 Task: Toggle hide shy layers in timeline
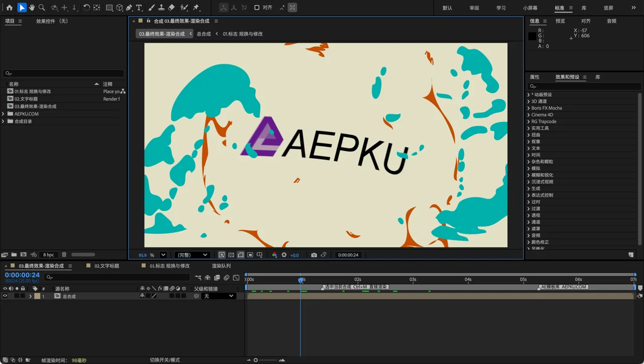point(207,278)
